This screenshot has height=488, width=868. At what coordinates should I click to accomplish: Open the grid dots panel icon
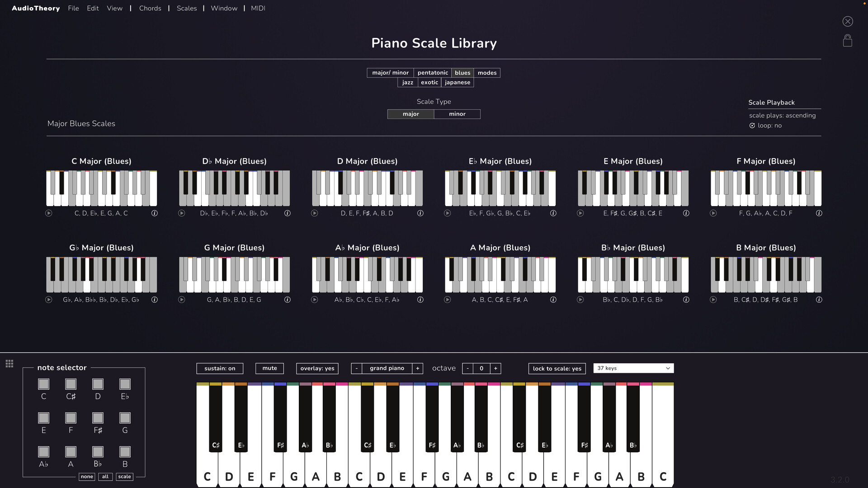click(x=9, y=364)
